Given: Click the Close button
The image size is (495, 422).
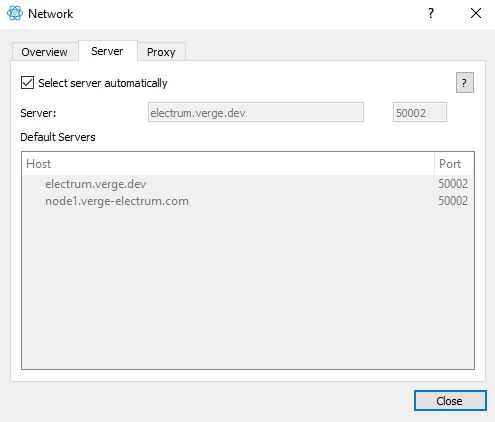Looking at the screenshot, I should tap(450, 400).
